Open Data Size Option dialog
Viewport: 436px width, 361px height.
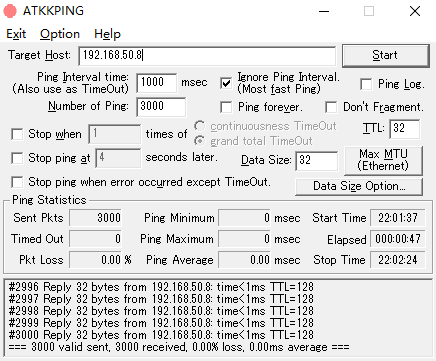[359, 186]
